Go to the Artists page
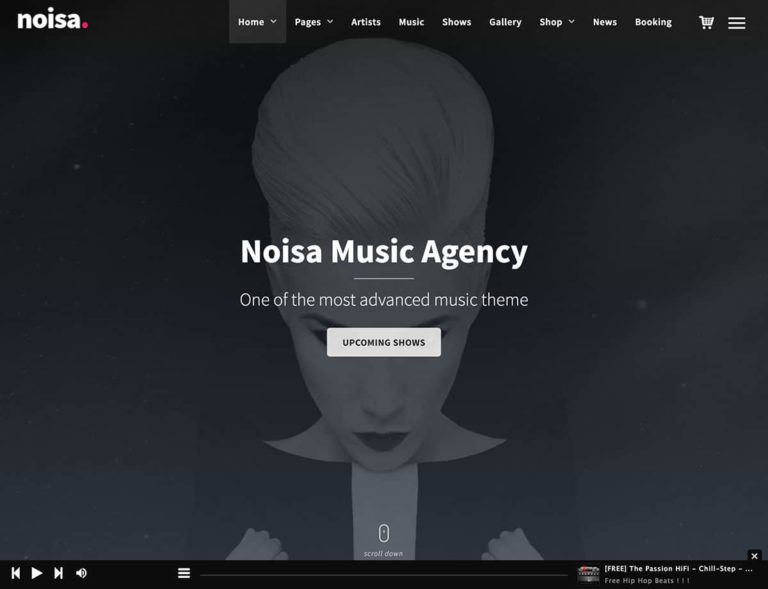Viewport: 768px width, 589px height. pos(366,22)
